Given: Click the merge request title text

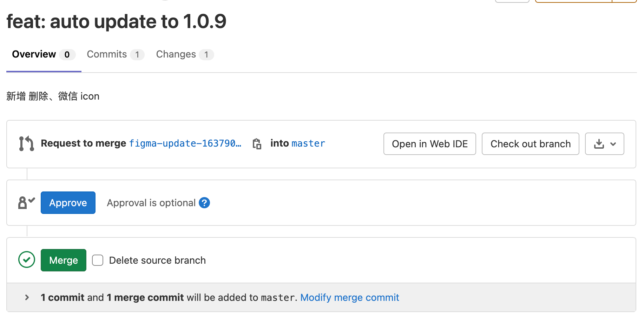Looking at the screenshot, I should click(x=116, y=21).
